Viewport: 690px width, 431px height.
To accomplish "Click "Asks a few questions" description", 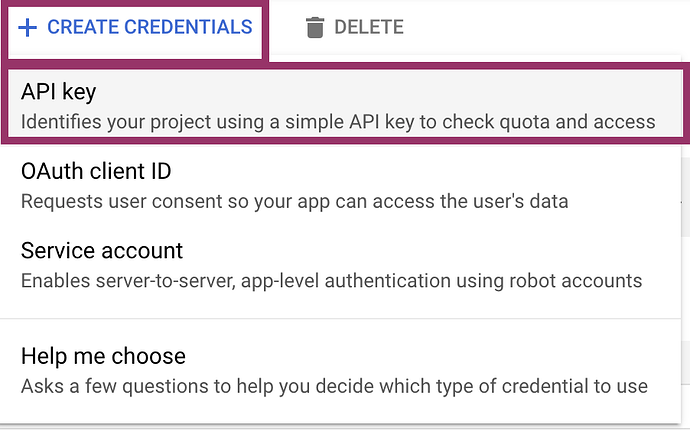I will point(334,385).
